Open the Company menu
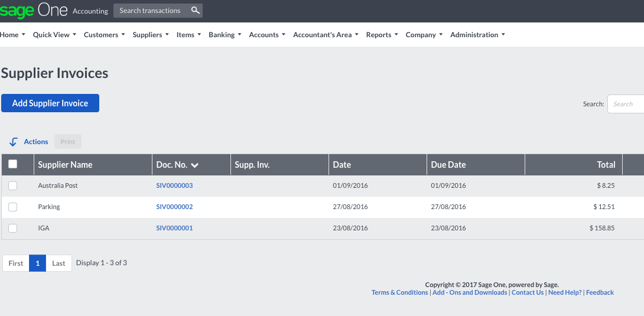Viewport: 644px width, 316px height. (x=424, y=35)
